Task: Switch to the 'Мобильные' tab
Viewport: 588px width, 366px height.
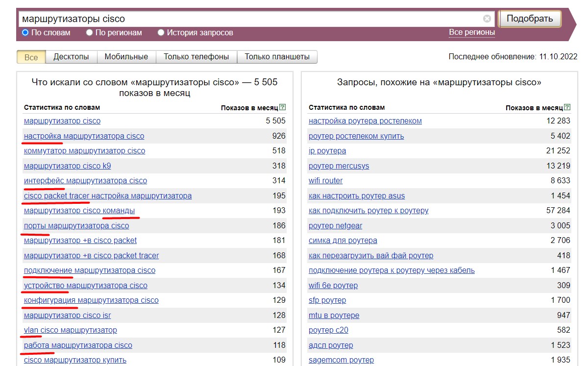Action: pyautogui.click(x=126, y=57)
